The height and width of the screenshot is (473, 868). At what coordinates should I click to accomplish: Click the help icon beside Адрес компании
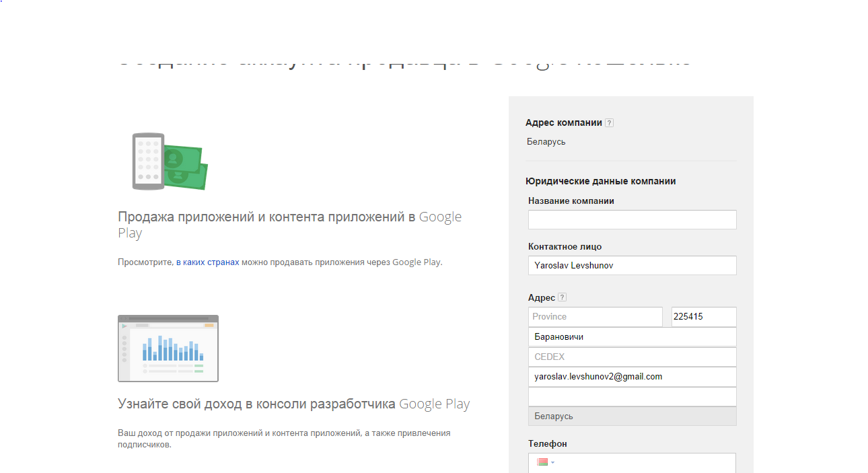coord(609,123)
